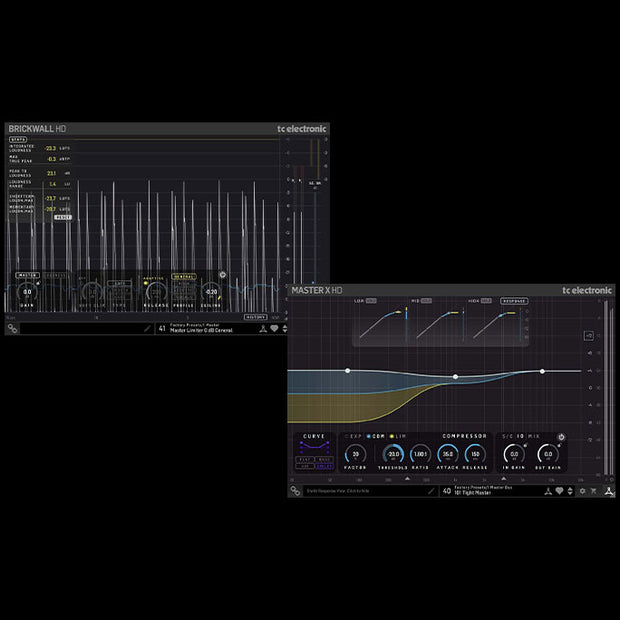Open the Master X HD preset '101 Tight Master'
Viewport: 620px width, 620px height.
point(473,493)
